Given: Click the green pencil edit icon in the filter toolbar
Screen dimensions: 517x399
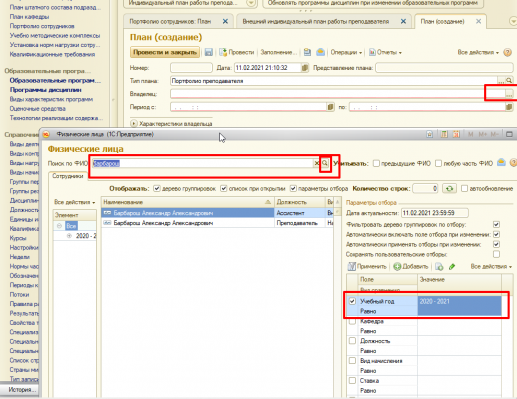Looking at the screenshot, I should [452, 266].
